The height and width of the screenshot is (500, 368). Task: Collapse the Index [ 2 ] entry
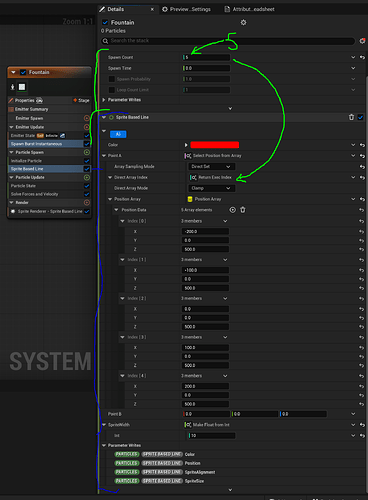pyautogui.click(x=122, y=298)
